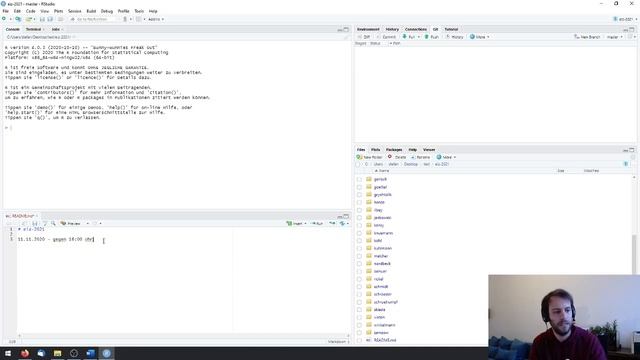Tick the checkbox for jankowski folder
This screenshot has height=360, width=640.
click(x=359, y=218)
